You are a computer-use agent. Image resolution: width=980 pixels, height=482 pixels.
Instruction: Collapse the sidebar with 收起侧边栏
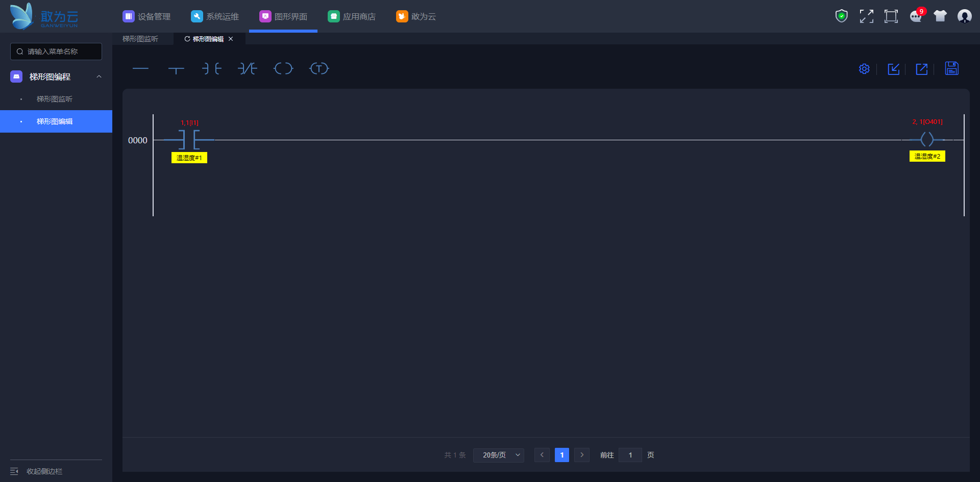(x=37, y=471)
